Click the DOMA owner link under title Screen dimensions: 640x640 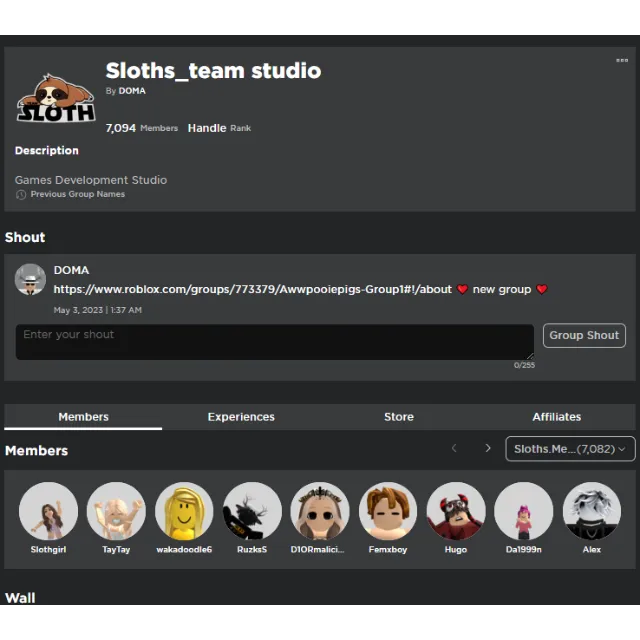(x=132, y=91)
